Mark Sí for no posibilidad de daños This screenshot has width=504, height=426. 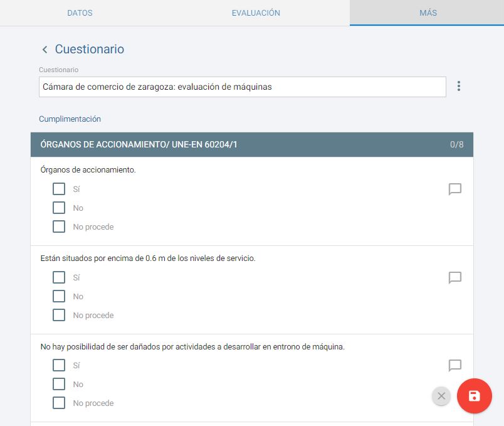[x=59, y=365]
